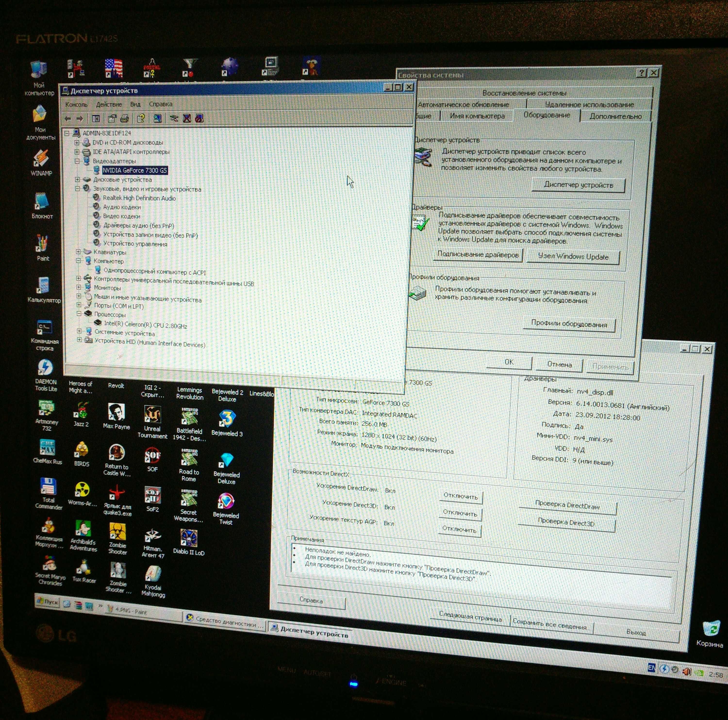Screen dimensions: 728x720
Task: Open the Блокнот desktop shortcut
Action: point(42,206)
